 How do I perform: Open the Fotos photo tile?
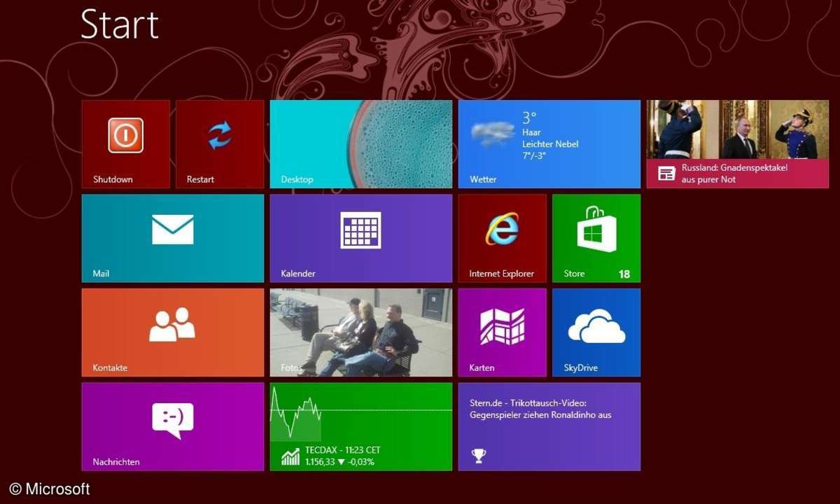pos(361,332)
